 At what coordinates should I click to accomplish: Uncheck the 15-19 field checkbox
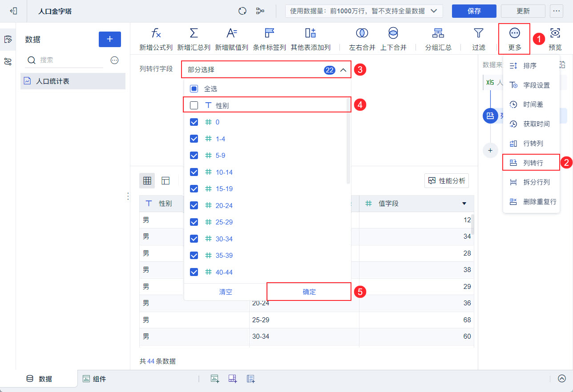coord(194,189)
